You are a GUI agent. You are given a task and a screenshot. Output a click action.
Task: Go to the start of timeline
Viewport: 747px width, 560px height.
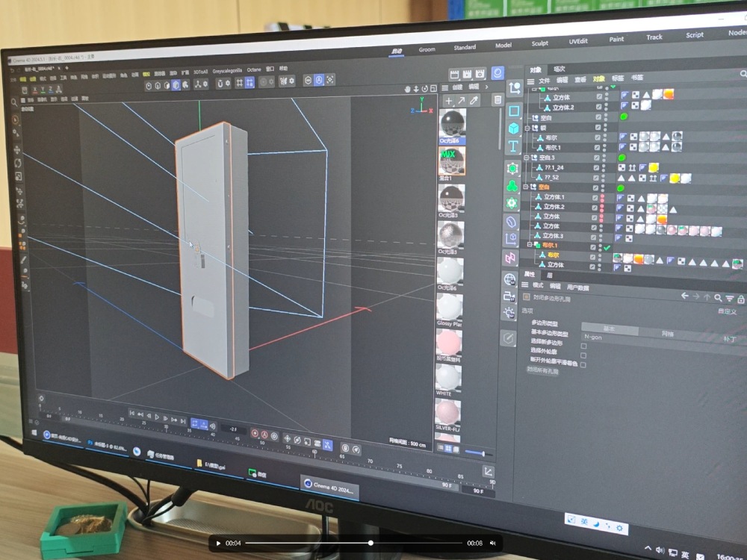(x=132, y=413)
